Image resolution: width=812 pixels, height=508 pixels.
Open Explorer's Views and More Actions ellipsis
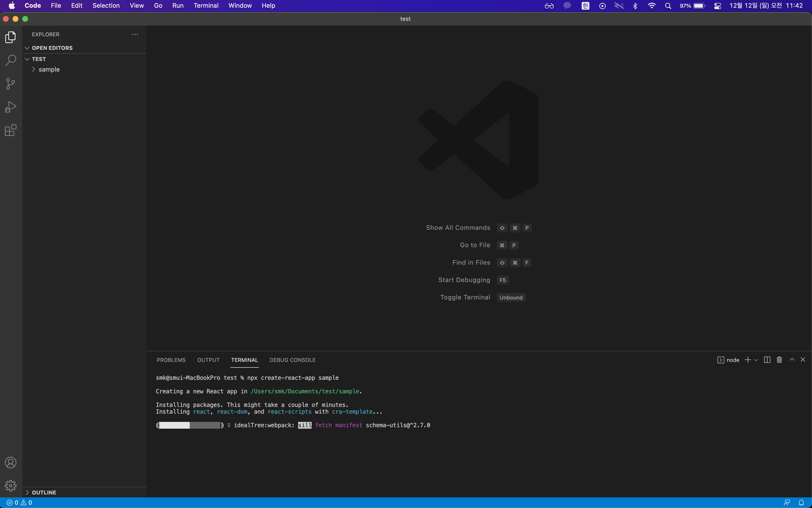coord(135,34)
